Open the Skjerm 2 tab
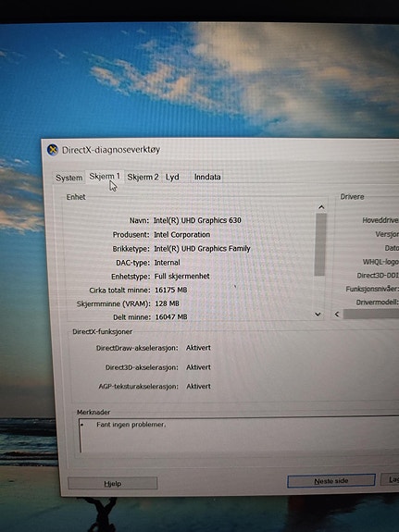The image size is (399, 532). click(x=143, y=177)
